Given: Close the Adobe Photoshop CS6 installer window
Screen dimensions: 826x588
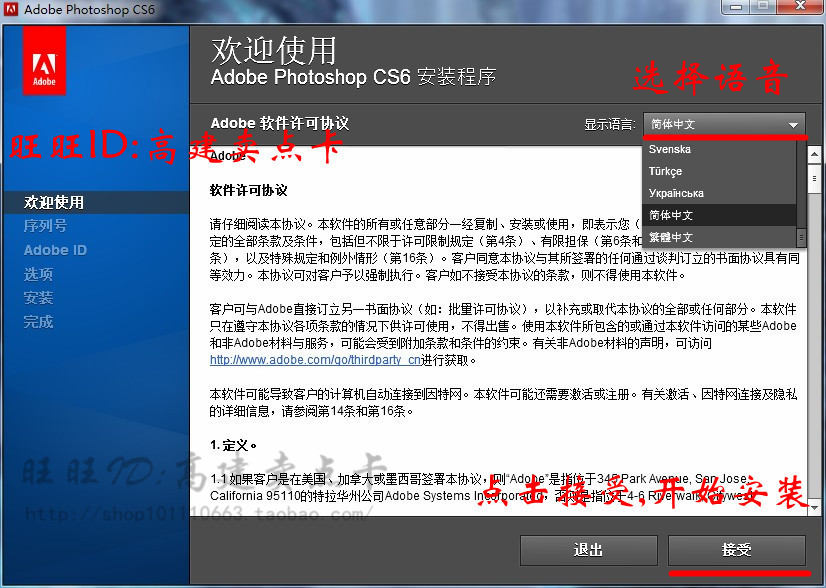Looking at the screenshot, I should tap(801, 7).
